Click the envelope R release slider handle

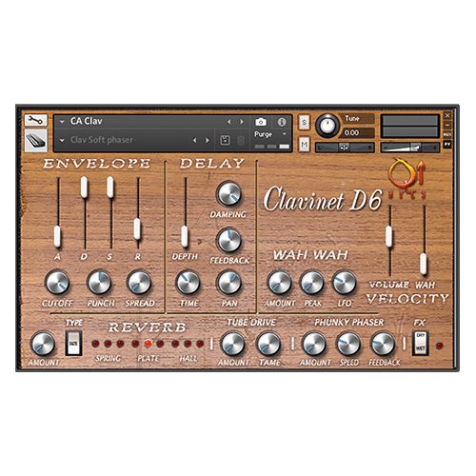coord(137,228)
